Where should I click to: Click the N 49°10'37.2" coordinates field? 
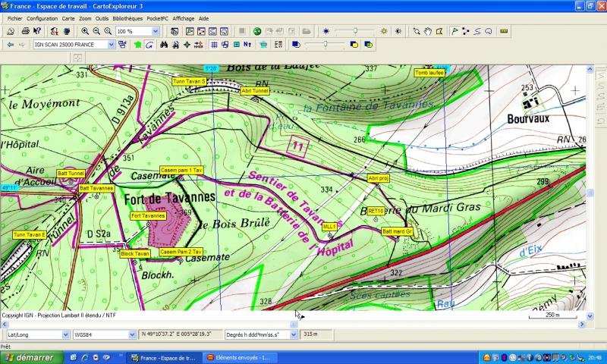tap(181, 334)
